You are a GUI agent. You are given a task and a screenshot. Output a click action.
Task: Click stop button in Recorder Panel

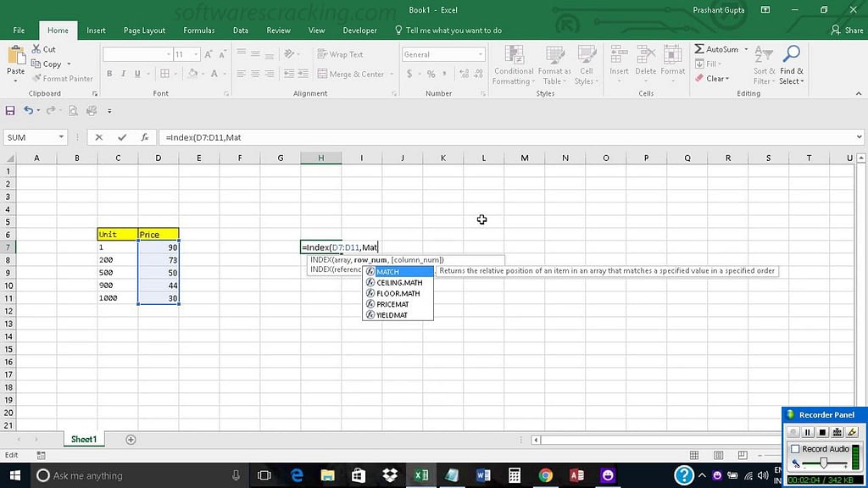point(822,432)
